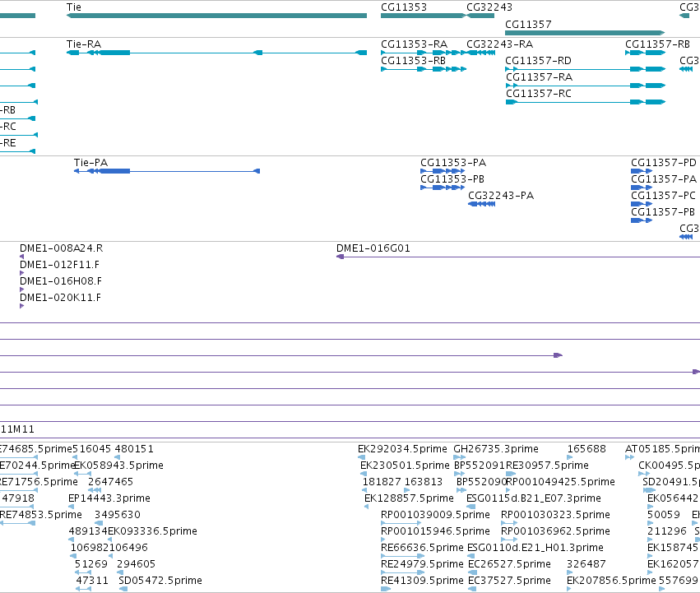Click the RP001036962.5prime EST label
Image resolution: width=700 pixels, height=593 pixels.
click(555, 531)
